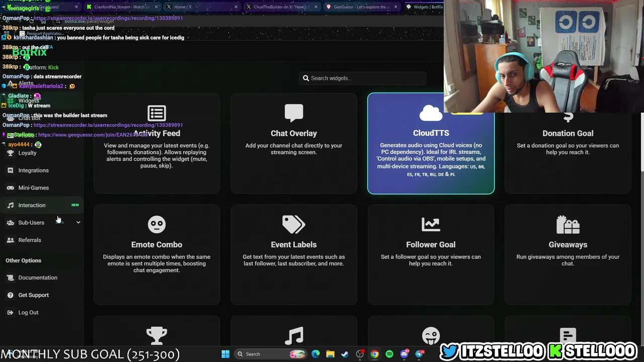Focus the Search widgets input field
644x362 pixels.
[x=363, y=78]
